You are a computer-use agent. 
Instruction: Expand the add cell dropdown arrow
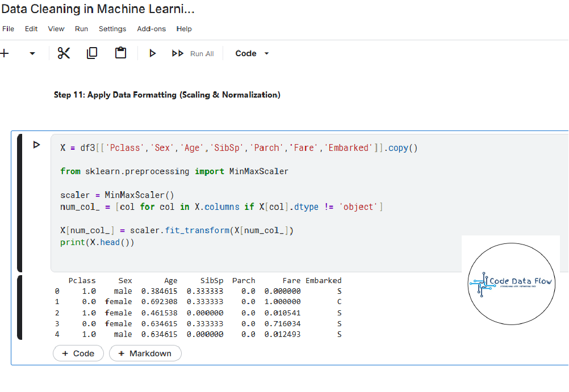[32, 53]
